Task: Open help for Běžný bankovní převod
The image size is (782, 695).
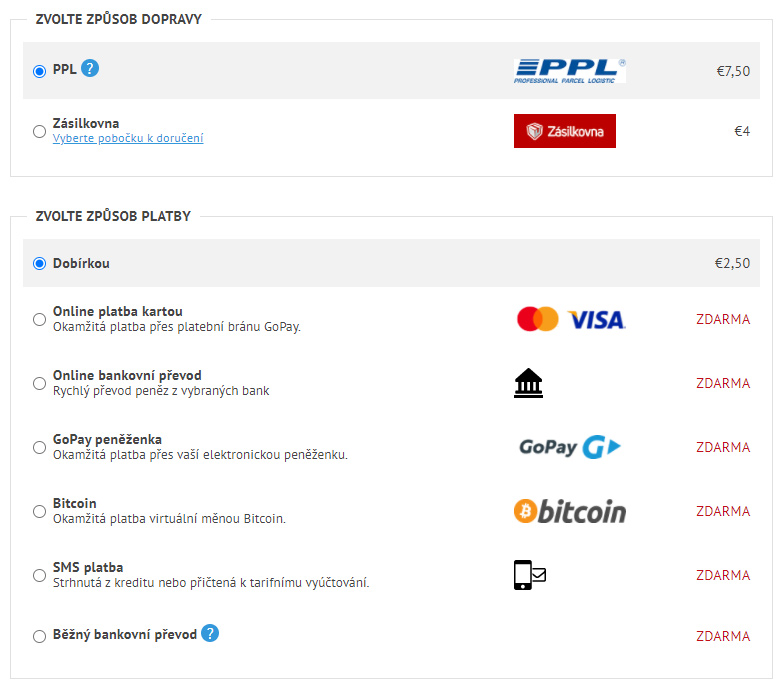Action: tap(210, 633)
